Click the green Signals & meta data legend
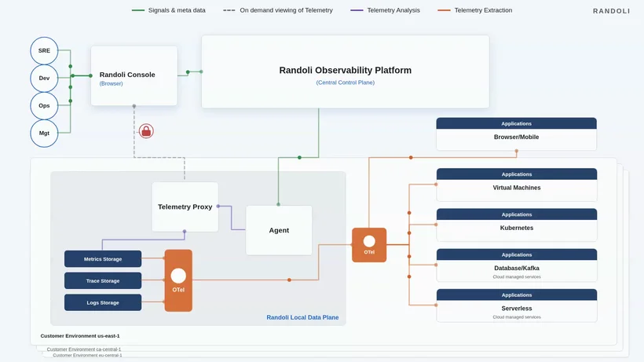644x362 pixels. [x=168, y=10]
